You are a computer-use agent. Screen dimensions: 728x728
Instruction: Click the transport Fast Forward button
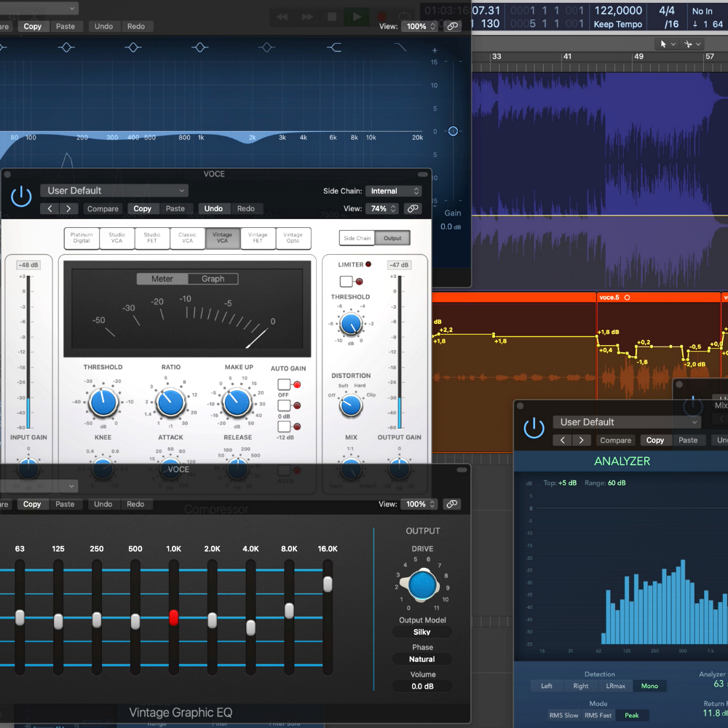click(307, 17)
